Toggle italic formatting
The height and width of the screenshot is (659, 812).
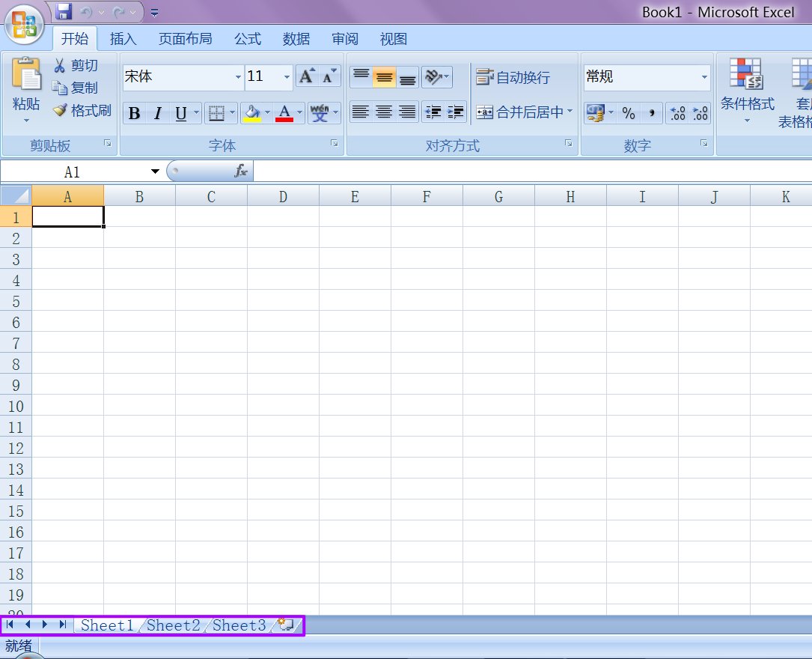coord(158,113)
